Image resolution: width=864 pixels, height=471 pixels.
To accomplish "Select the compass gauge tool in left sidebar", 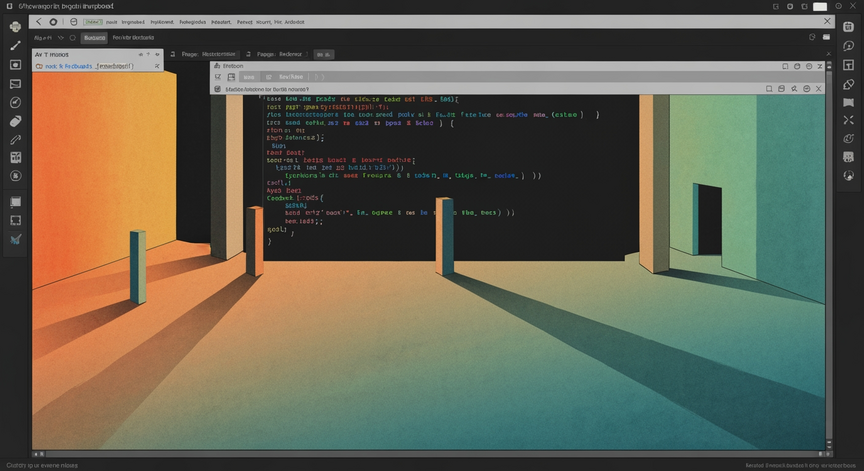I will pyautogui.click(x=15, y=102).
